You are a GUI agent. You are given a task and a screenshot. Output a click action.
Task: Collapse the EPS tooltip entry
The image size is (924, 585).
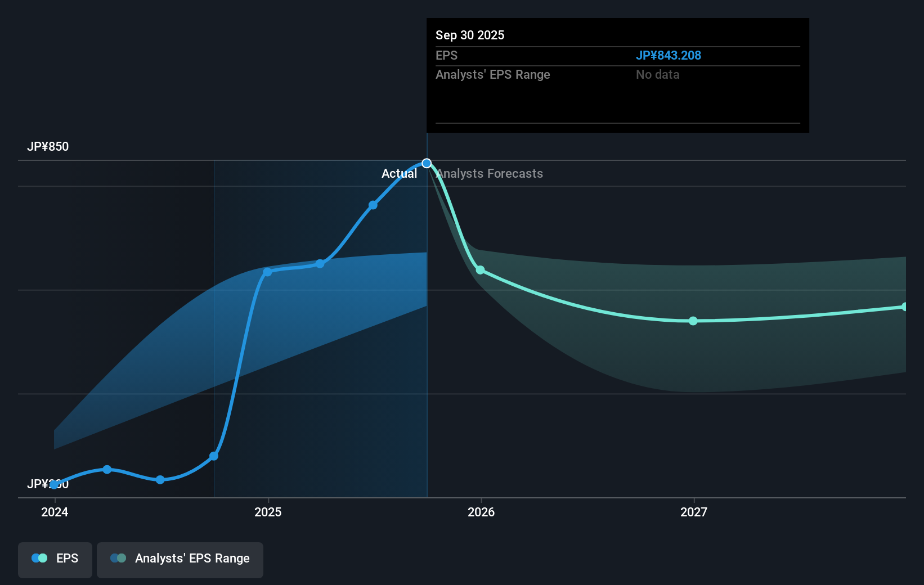pos(446,56)
